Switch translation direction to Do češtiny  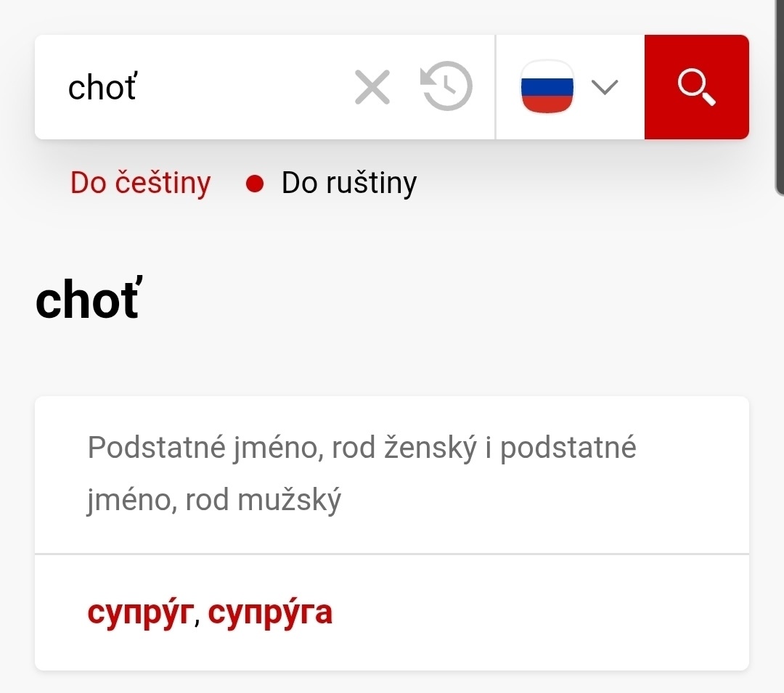(x=140, y=182)
